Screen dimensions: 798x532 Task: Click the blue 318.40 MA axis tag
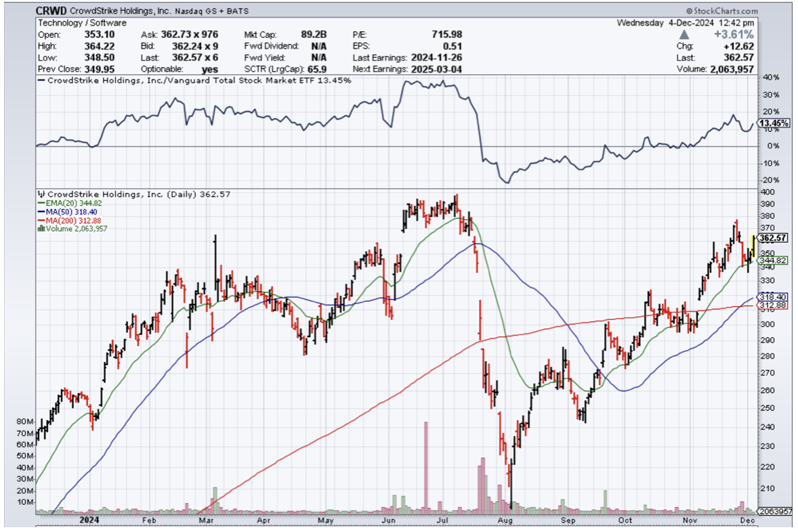[773, 297]
